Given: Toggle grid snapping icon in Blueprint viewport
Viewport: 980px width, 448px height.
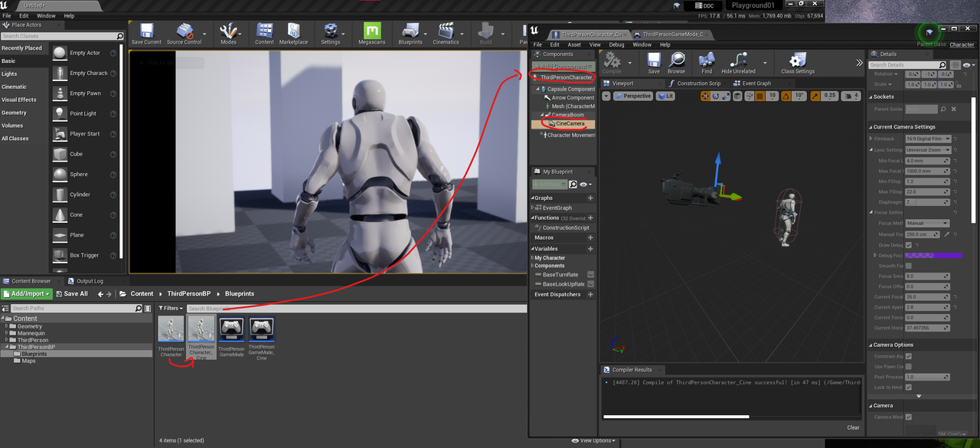Looking at the screenshot, I should click(760, 96).
